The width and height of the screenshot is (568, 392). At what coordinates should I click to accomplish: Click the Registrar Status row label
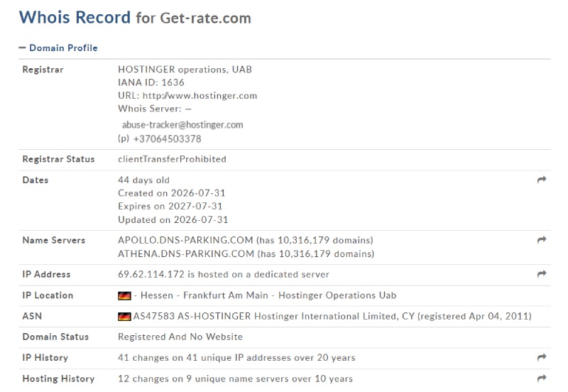(58, 159)
